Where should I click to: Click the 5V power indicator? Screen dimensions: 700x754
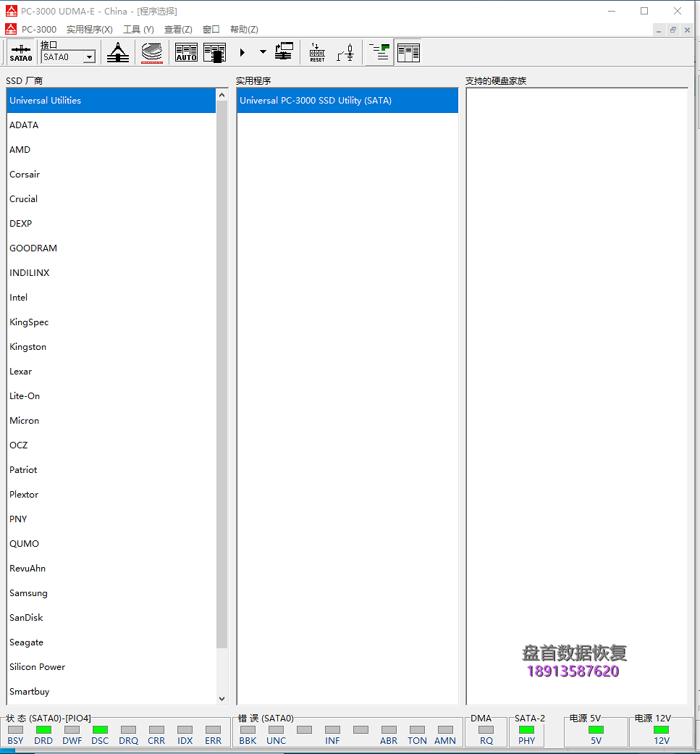tap(596, 730)
